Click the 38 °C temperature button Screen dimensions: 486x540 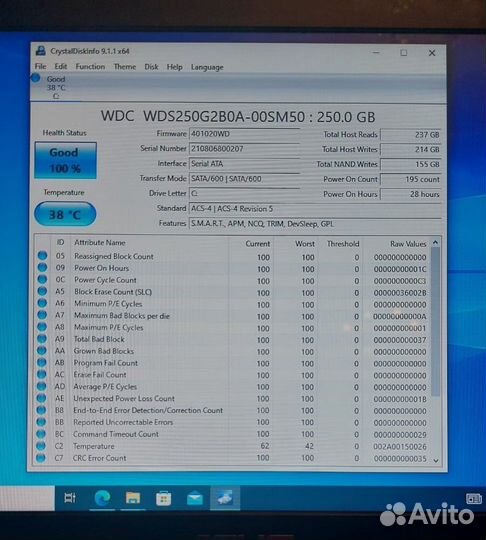(65, 214)
